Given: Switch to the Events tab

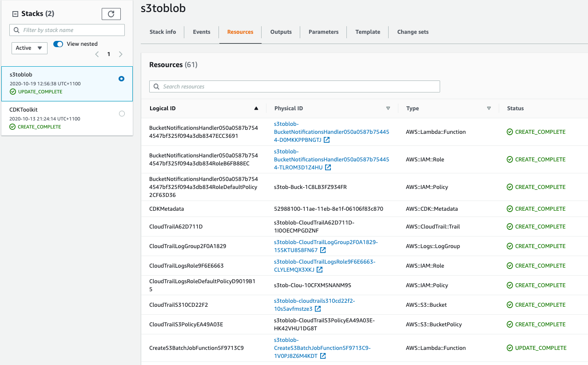Looking at the screenshot, I should (x=202, y=32).
